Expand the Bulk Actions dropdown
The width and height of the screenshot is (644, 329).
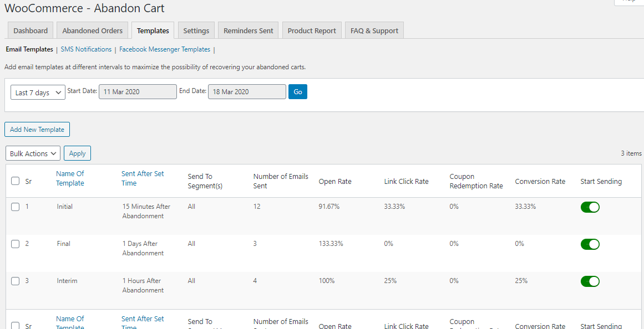(x=33, y=153)
